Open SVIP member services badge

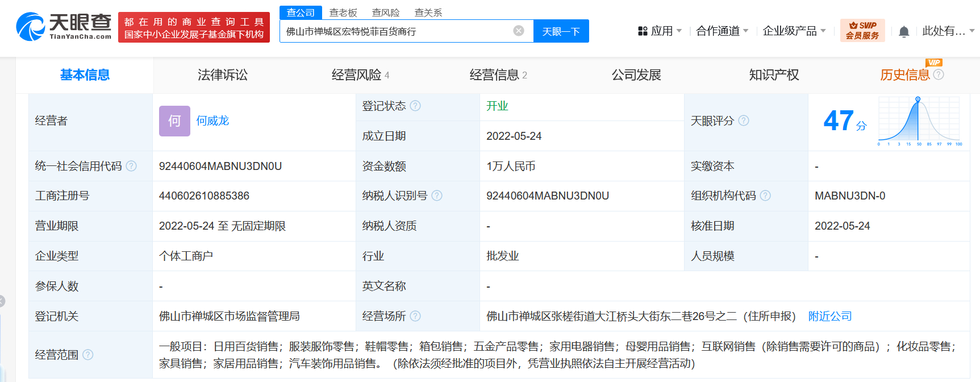[862, 31]
